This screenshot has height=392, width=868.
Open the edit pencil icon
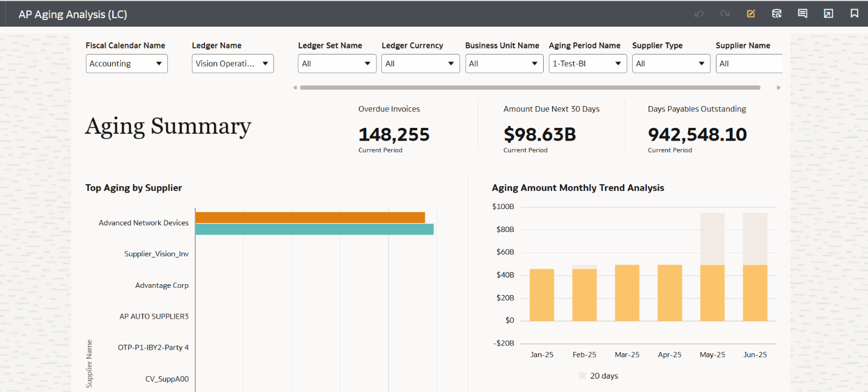[x=751, y=13]
